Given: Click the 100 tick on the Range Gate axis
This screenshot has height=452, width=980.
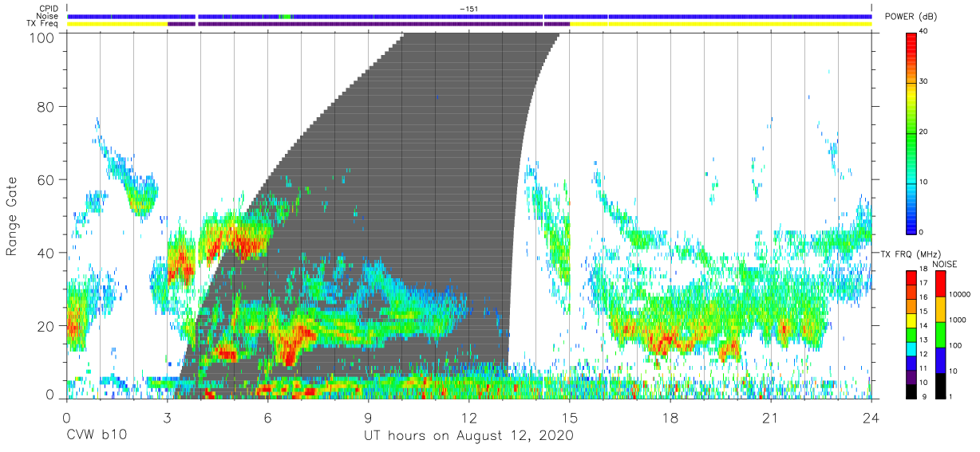Looking at the screenshot, I should coord(43,37).
